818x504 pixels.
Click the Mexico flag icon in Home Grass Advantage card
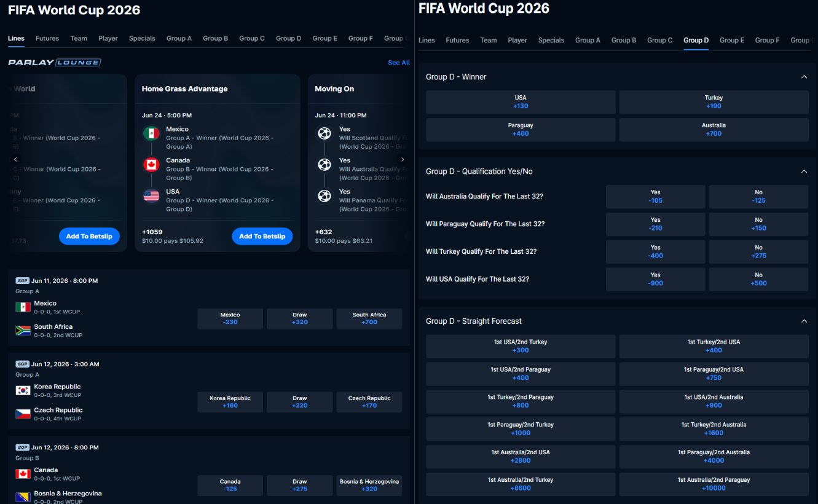(151, 133)
